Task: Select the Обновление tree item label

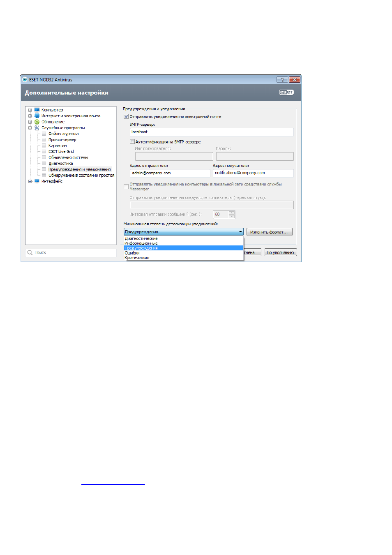Action: 53,122
